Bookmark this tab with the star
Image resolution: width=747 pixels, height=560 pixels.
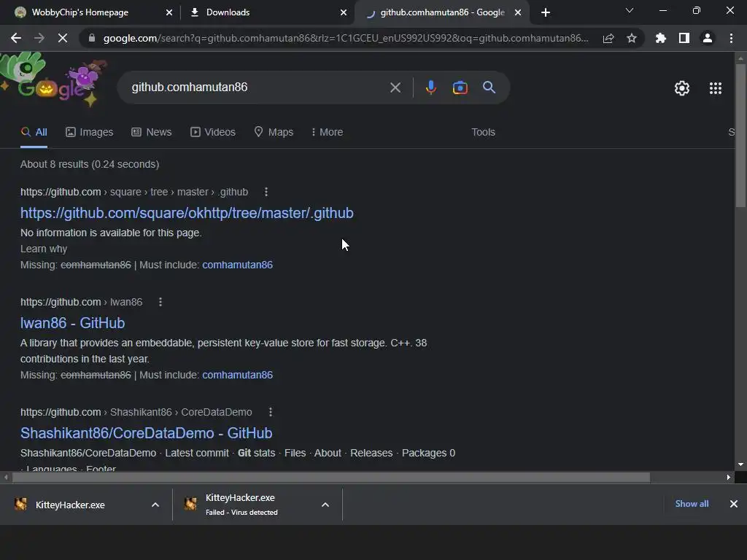632,38
